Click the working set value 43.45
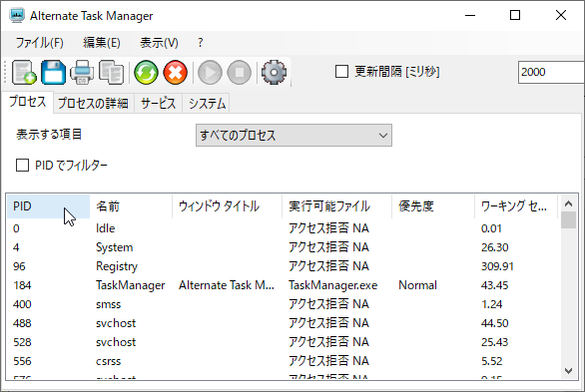This screenshot has width=585, height=392. [495, 285]
